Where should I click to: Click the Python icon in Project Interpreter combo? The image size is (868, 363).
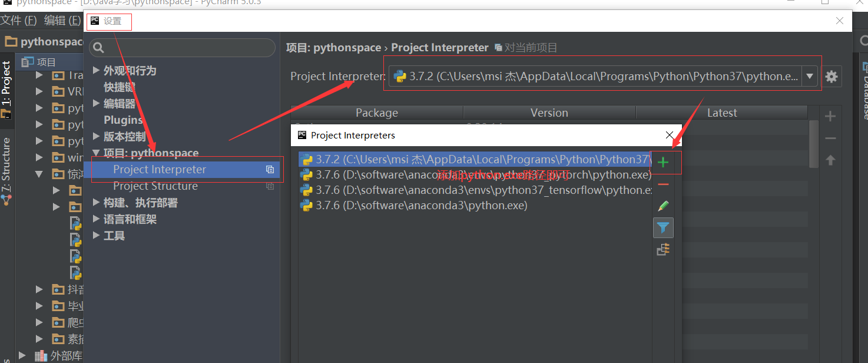coord(400,77)
